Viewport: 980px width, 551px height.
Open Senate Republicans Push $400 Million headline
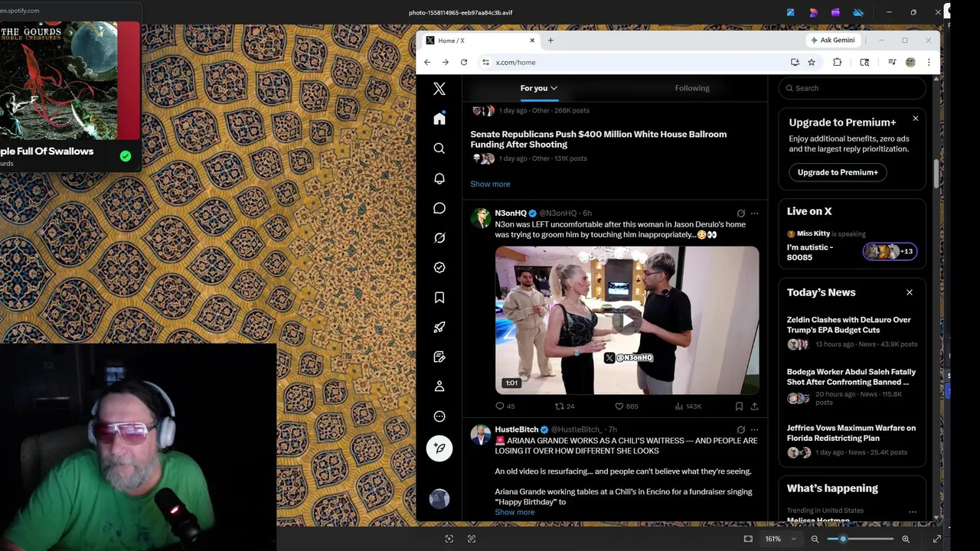tap(599, 139)
